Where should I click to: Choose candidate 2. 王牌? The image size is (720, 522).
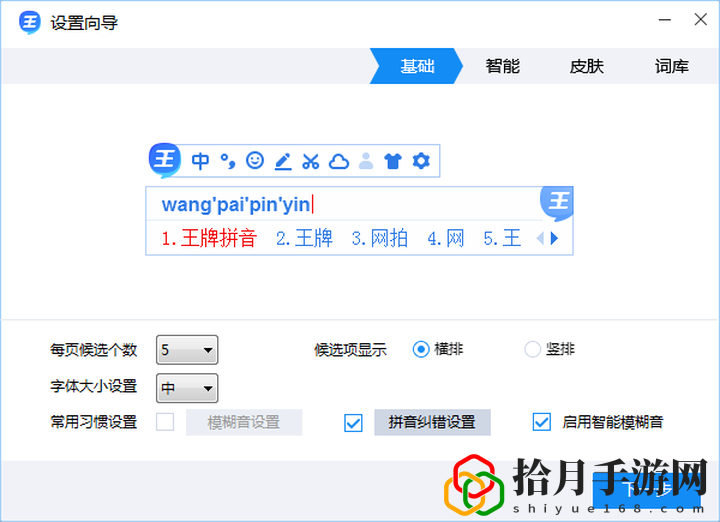pos(304,238)
